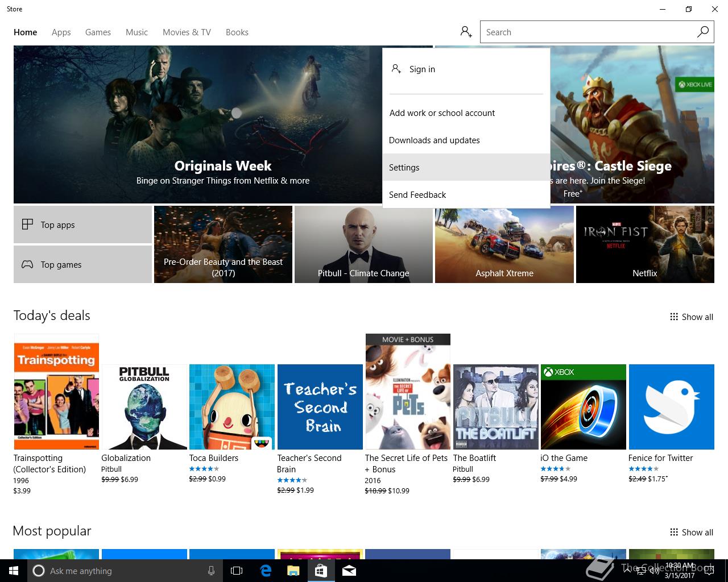The width and height of the screenshot is (728, 582).
Task: Click the Trainspotting (Collector's Edition) title
Action: tap(49, 464)
